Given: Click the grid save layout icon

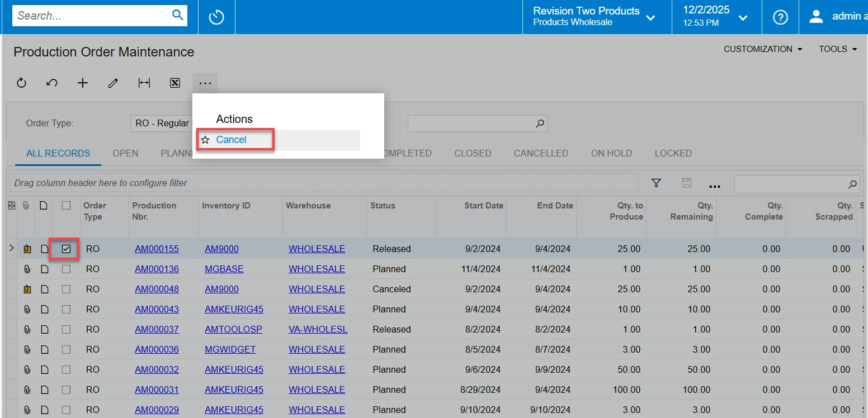Looking at the screenshot, I should tap(687, 183).
